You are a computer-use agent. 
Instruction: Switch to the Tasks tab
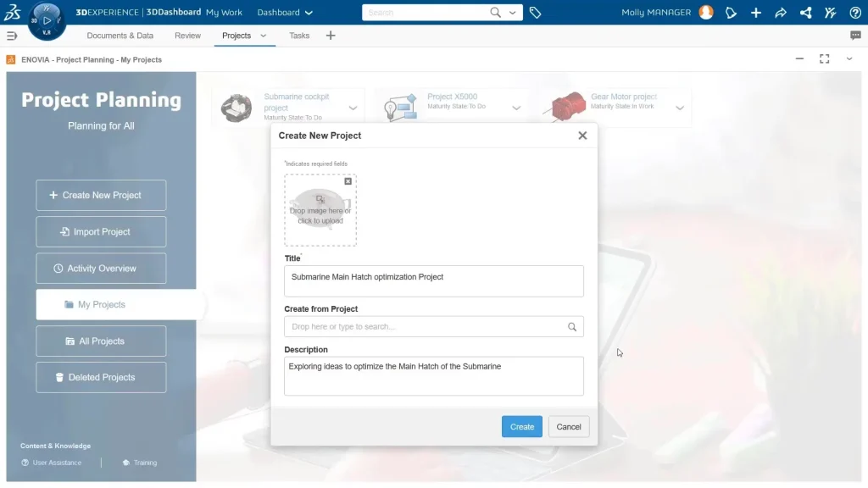(x=299, y=36)
